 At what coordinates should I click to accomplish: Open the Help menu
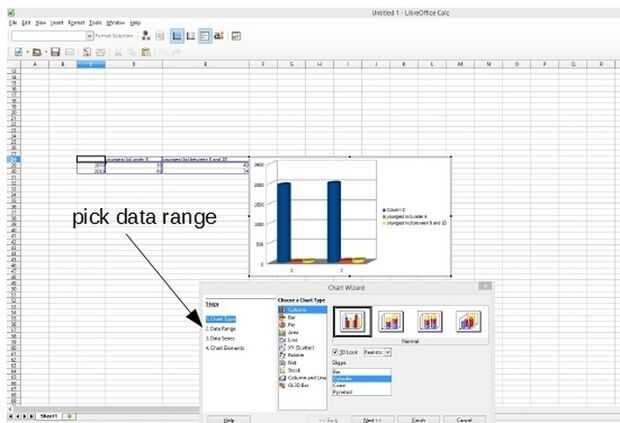(135, 23)
